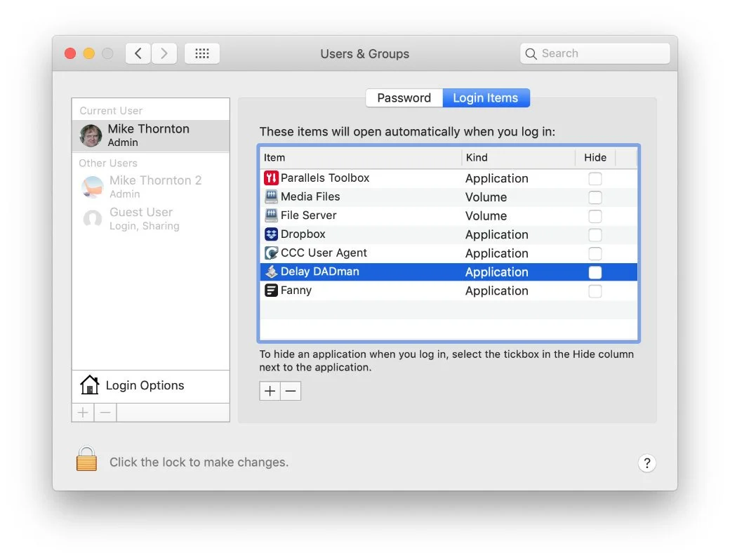Click Application kind cell for Parallels Toolbox
The image size is (730, 560).
tap(497, 179)
